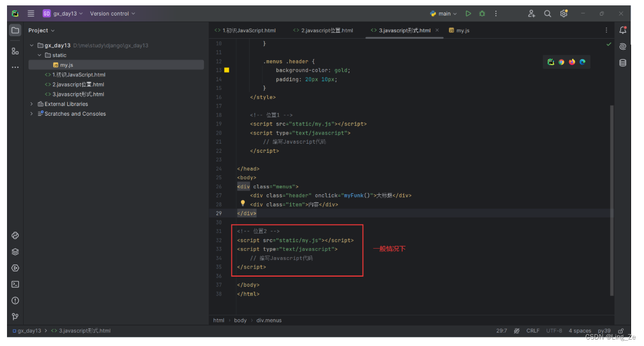Start debugging with the bug icon
This screenshot has height=346, width=644.
pyautogui.click(x=482, y=13)
